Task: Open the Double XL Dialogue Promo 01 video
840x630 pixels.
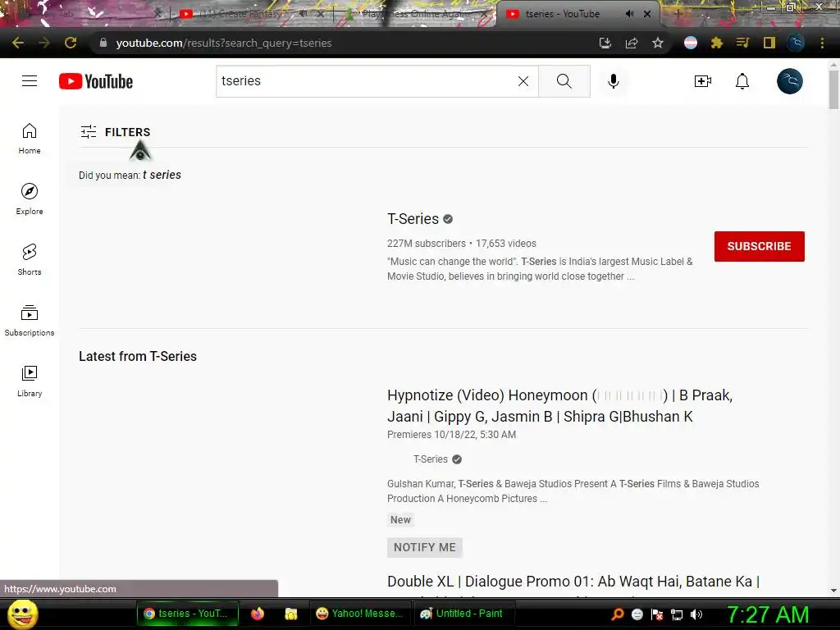Action: [x=573, y=582]
